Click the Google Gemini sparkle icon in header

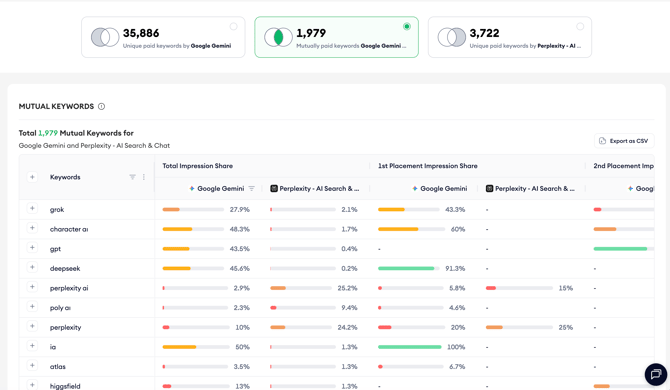click(192, 188)
